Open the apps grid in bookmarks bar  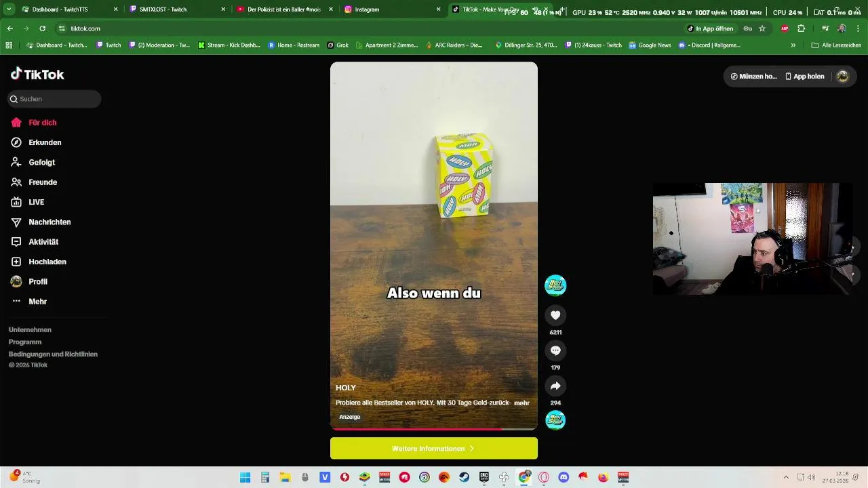tap(9, 45)
